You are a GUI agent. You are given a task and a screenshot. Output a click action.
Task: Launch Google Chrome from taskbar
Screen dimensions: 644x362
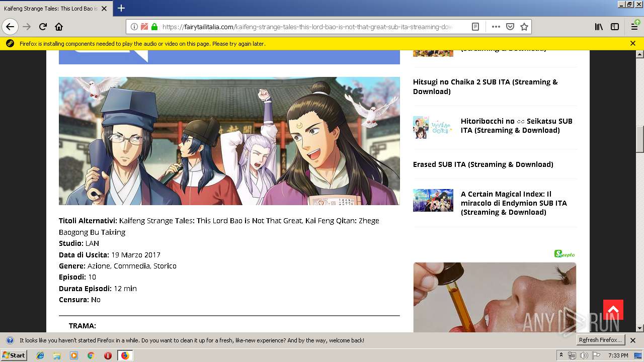click(91, 355)
